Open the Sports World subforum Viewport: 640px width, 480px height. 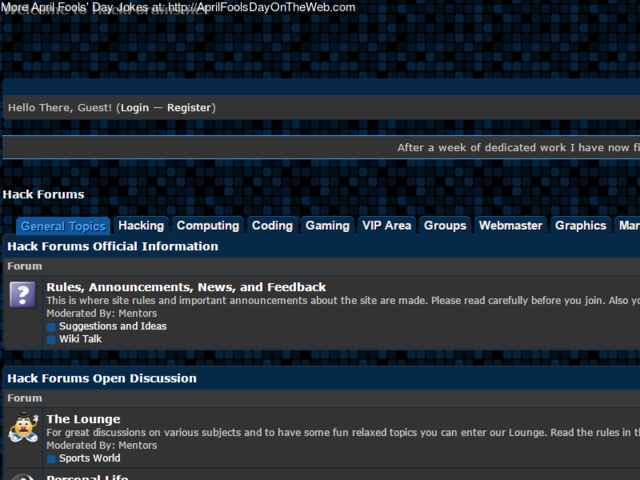[x=89, y=458]
